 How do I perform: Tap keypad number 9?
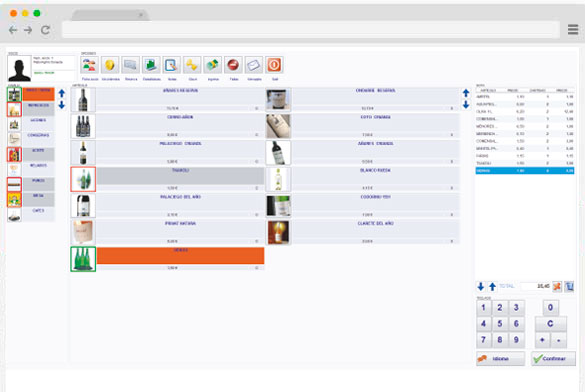(x=516, y=340)
